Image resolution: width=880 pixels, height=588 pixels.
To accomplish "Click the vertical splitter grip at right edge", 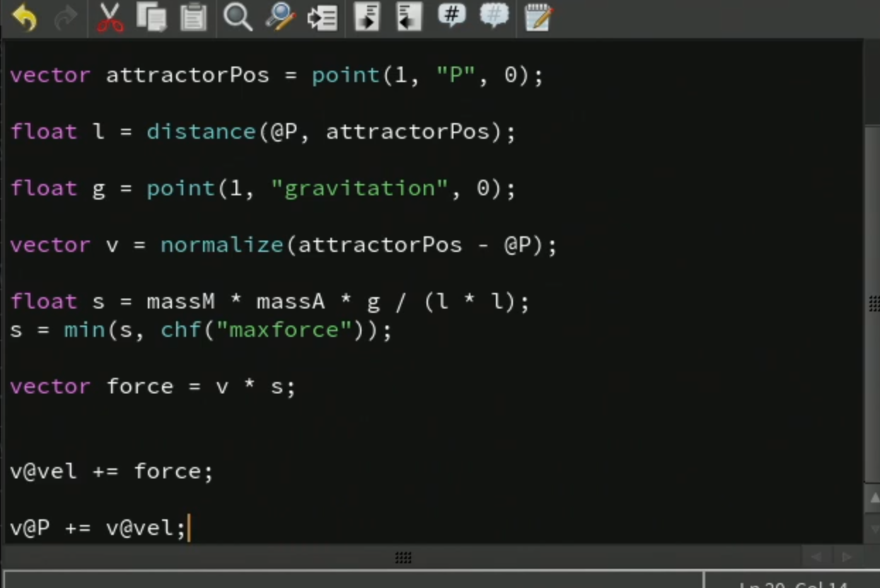I will (874, 303).
